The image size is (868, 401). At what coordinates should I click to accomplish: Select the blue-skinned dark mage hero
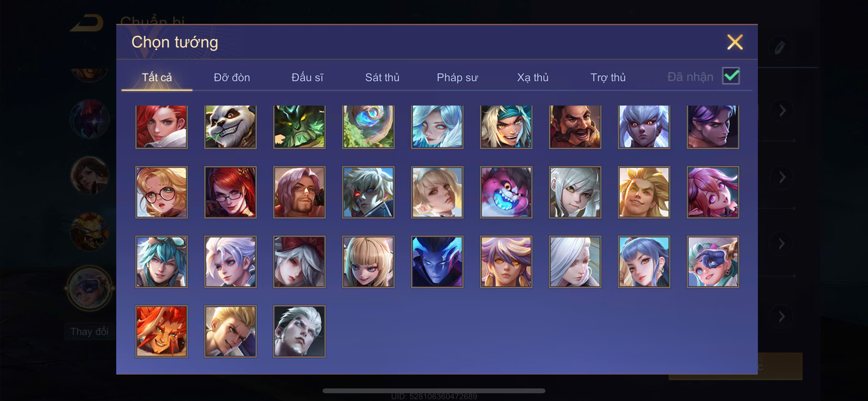437,262
